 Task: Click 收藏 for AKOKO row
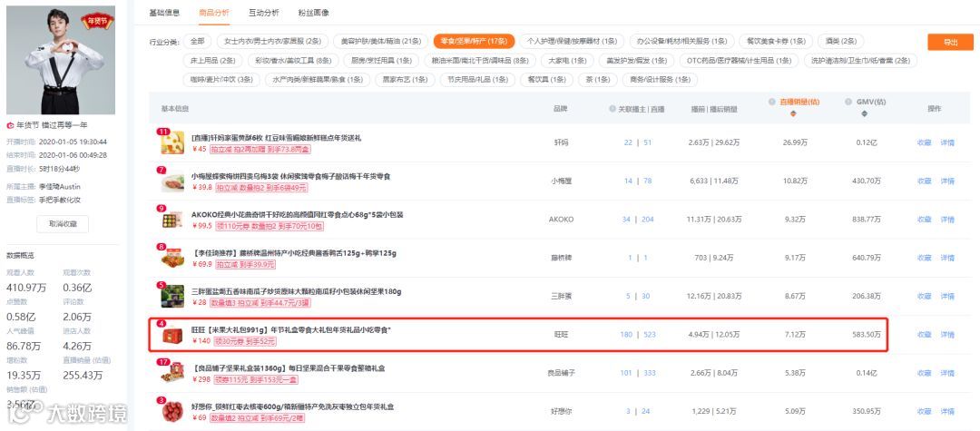[x=924, y=220]
